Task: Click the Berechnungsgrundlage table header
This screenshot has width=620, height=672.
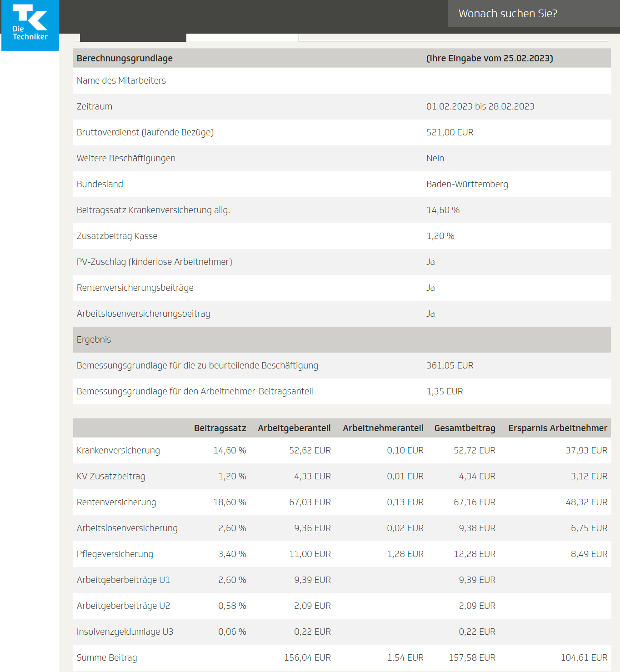Action: (125, 58)
